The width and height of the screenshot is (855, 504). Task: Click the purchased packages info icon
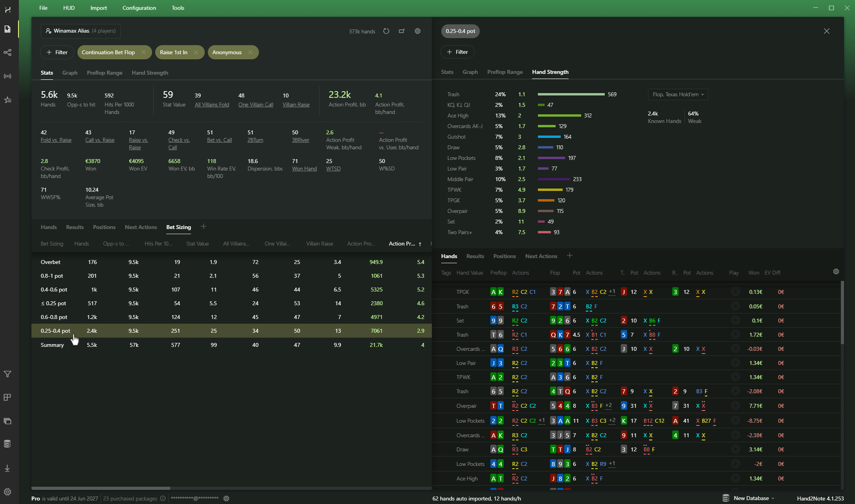163,499
